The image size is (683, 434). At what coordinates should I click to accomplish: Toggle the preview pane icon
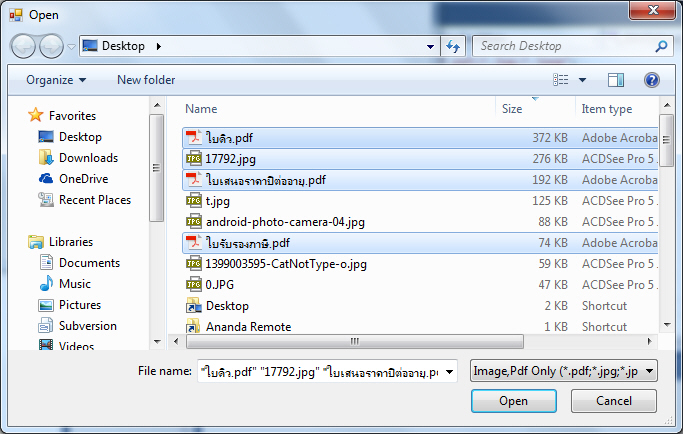[x=616, y=80]
